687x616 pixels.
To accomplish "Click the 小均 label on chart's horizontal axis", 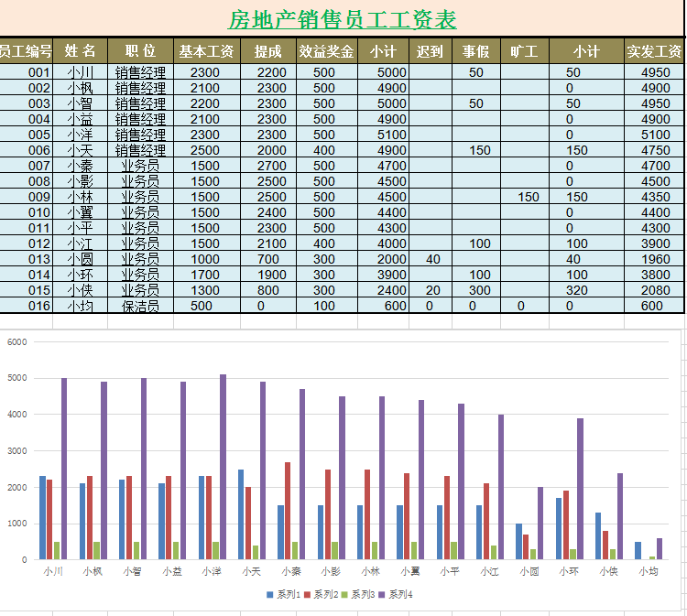I will (648, 572).
